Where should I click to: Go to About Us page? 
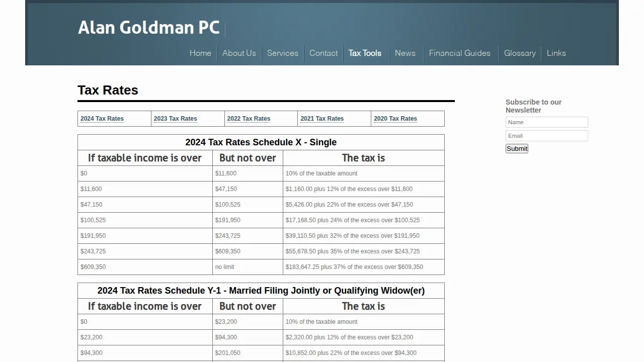239,53
